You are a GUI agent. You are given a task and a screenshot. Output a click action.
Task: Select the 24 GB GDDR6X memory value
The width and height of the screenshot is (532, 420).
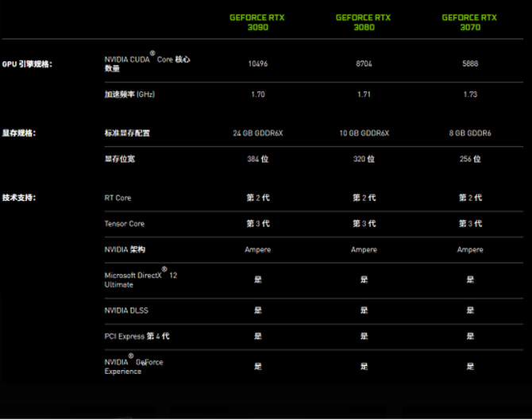257,133
